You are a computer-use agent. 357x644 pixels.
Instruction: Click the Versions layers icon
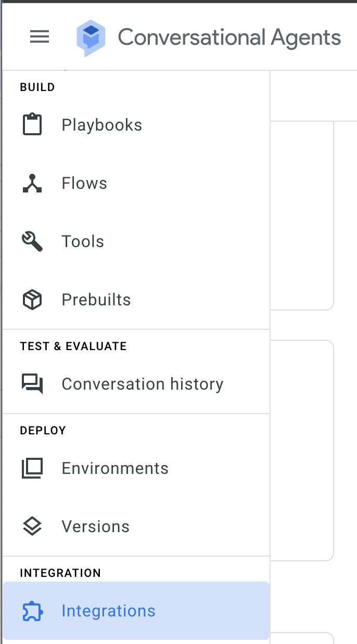tap(32, 526)
